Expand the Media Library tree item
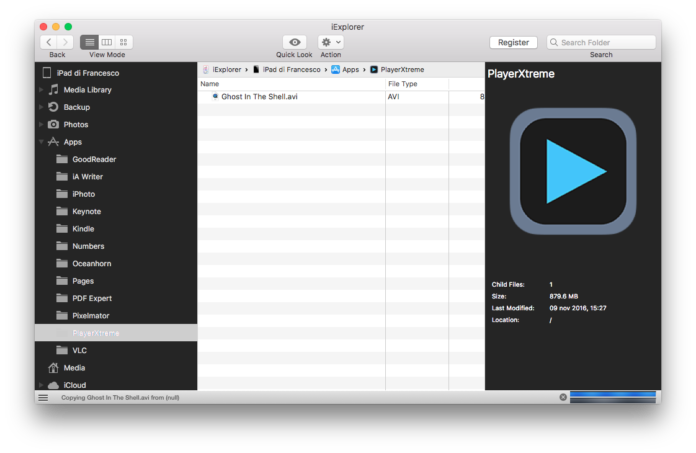 click(41, 90)
